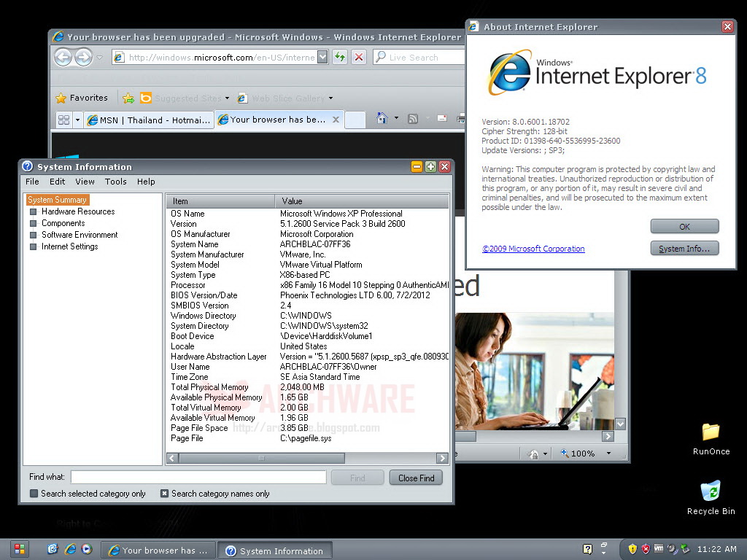This screenshot has height=560, width=747.
Task: Click the IE Forward arrow button
Action: [83, 57]
